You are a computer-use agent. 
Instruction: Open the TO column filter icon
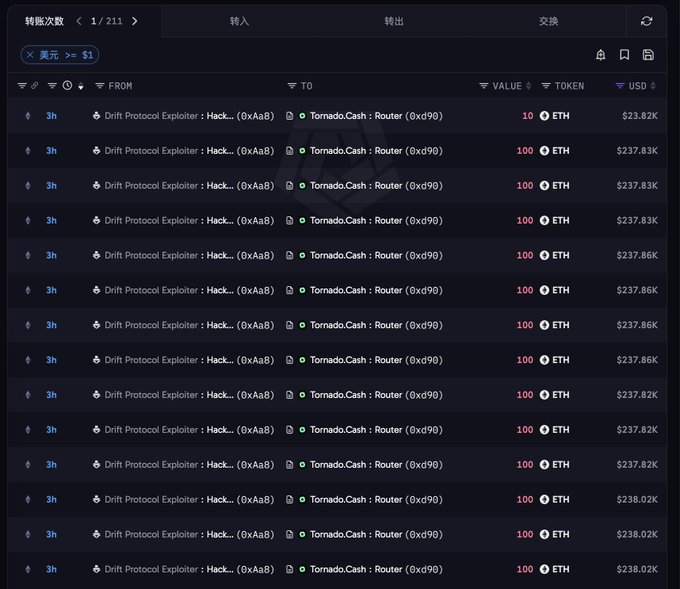[x=292, y=86]
